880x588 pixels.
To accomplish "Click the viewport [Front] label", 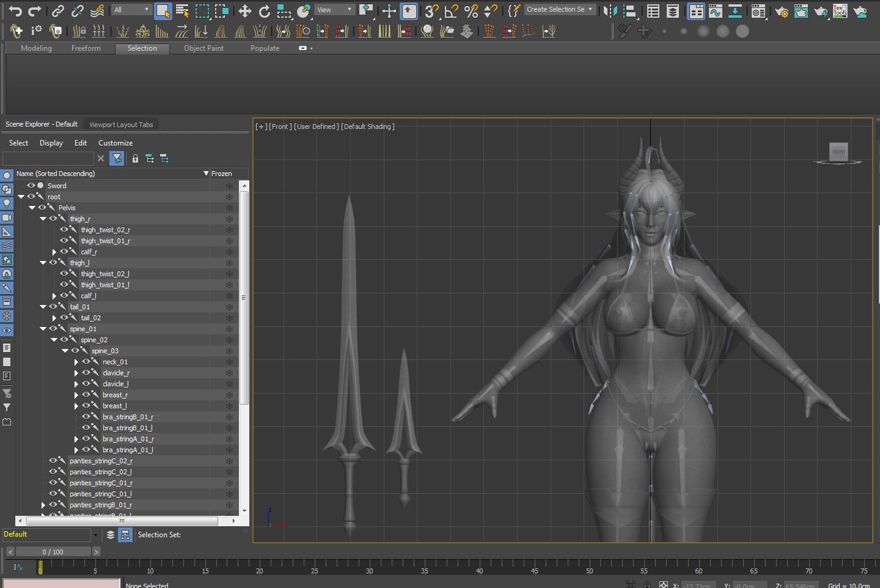I will (x=280, y=127).
